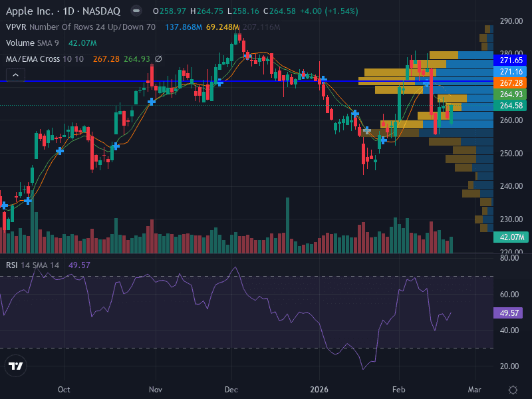
Task: Click the 49.57 RSI legend value
Action: tap(79, 265)
